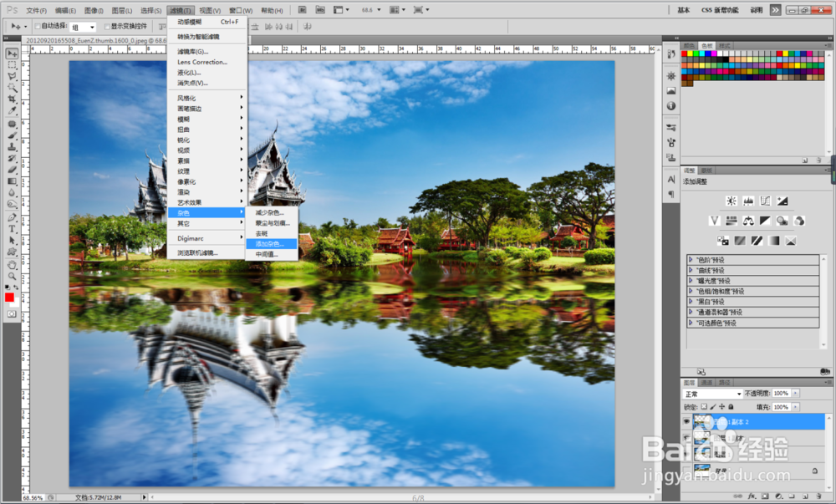Expand the "曲线"预设 list
Image resolution: width=836 pixels, height=504 pixels.
[x=691, y=270]
